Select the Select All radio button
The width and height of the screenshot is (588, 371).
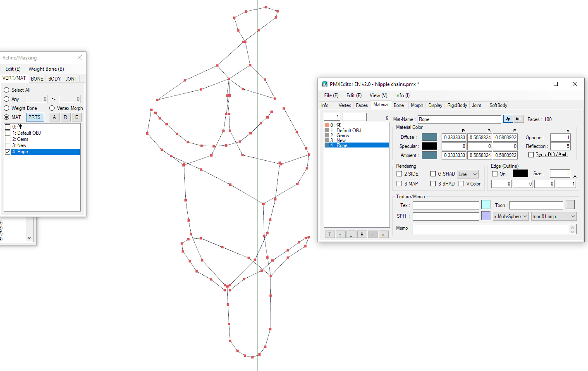[x=7, y=90]
